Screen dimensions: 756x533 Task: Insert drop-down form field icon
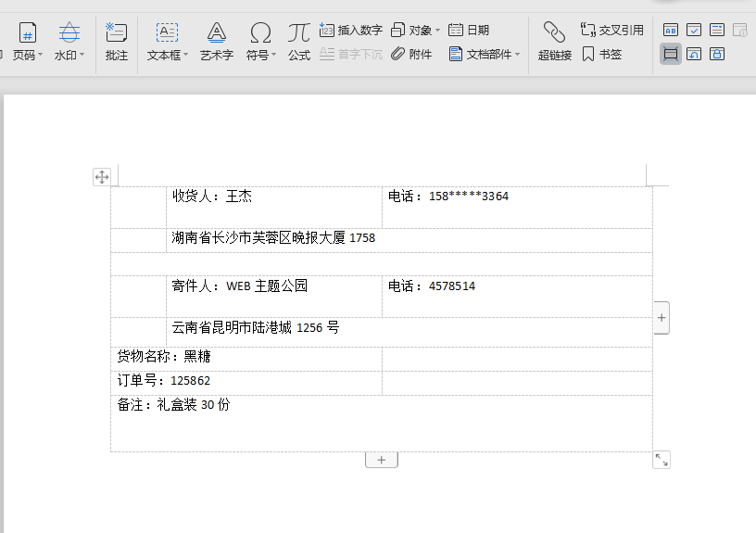pos(717,30)
